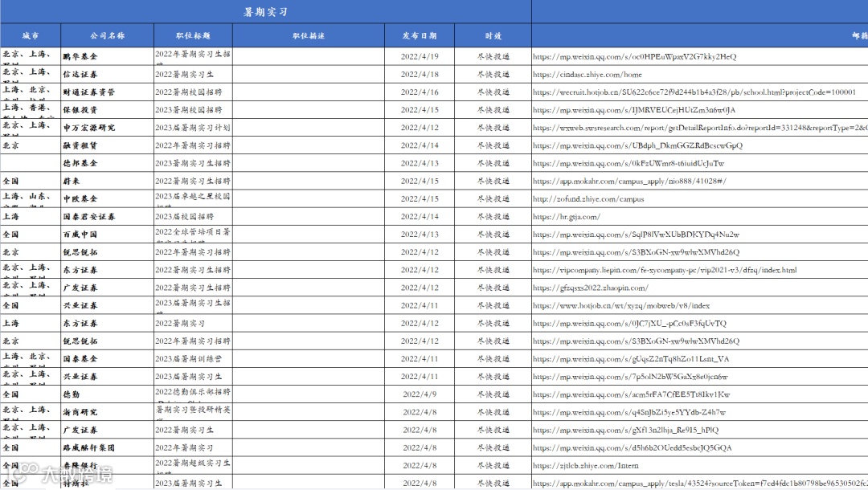
Task: Open the gfzqsxs2022.zhaopin.com link
Action: (591, 288)
